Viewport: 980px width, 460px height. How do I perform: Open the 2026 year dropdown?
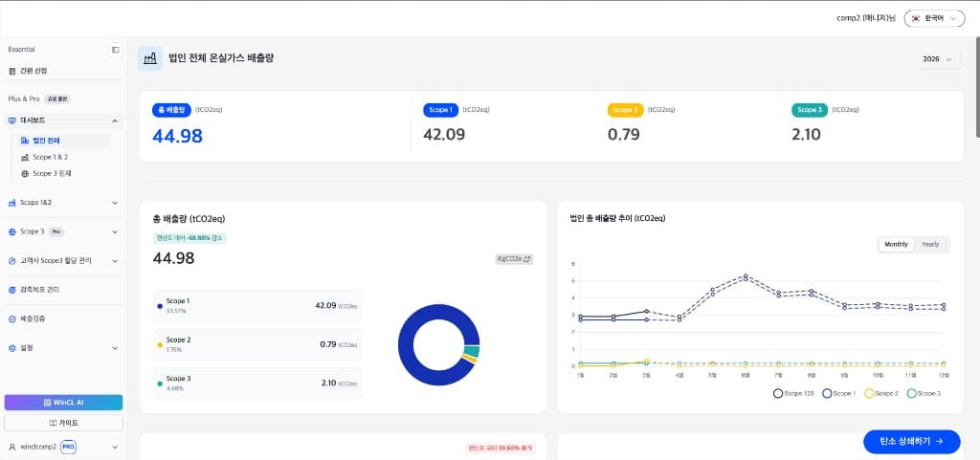click(938, 59)
